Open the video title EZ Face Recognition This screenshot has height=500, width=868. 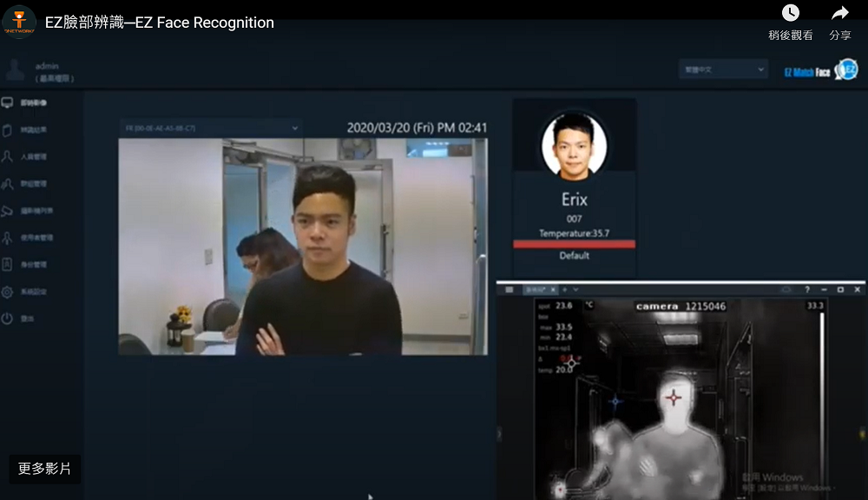pos(160,23)
